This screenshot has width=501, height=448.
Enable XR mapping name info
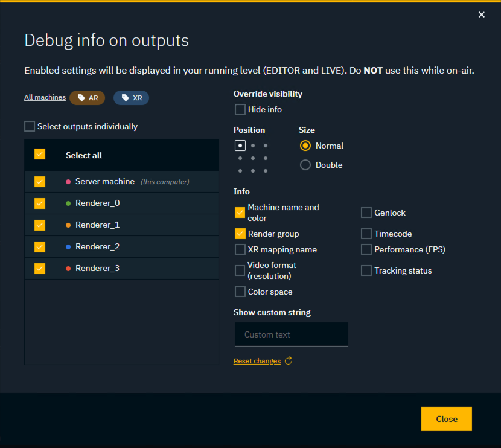[x=240, y=249]
